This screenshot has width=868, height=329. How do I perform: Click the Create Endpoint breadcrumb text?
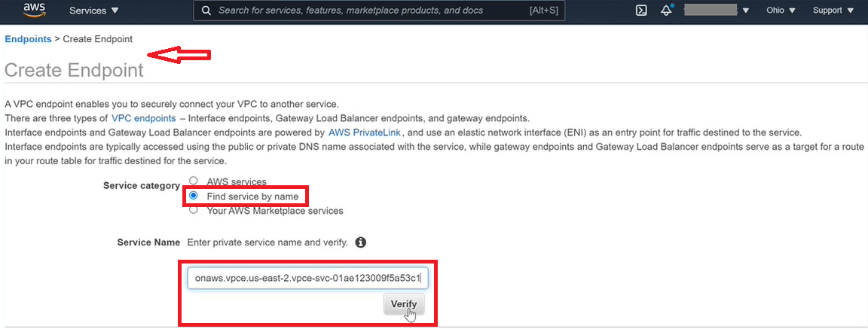(x=98, y=38)
